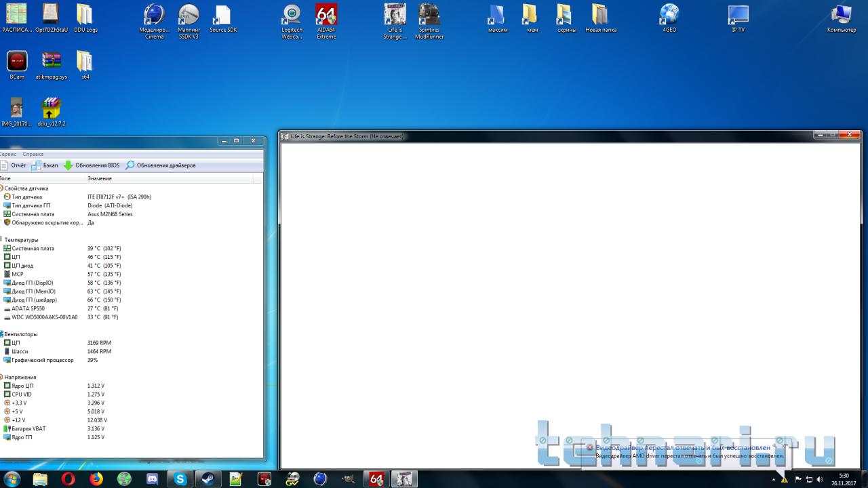Open the скрины folder
868x488 pixels.
pyautogui.click(x=567, y=19)
